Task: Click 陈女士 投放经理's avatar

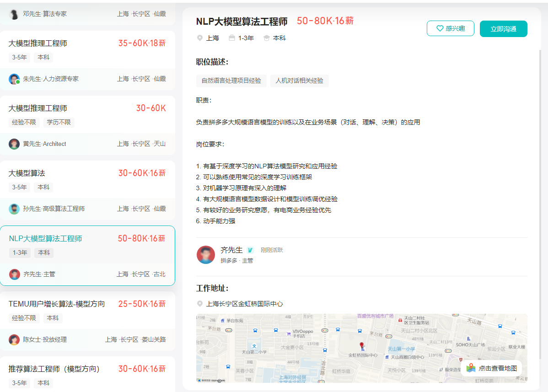Action: (x=14, y=339)
